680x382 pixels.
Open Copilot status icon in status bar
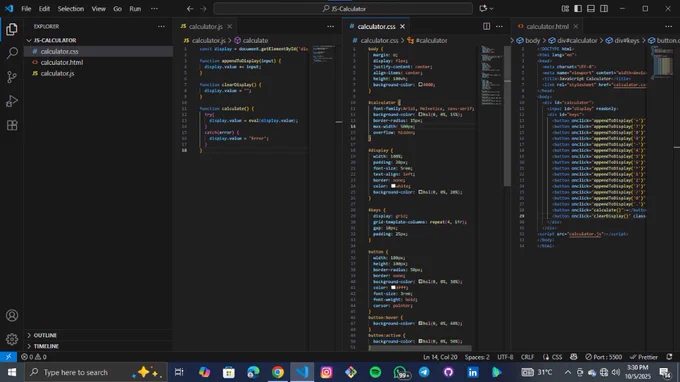(x=574, y=357)
